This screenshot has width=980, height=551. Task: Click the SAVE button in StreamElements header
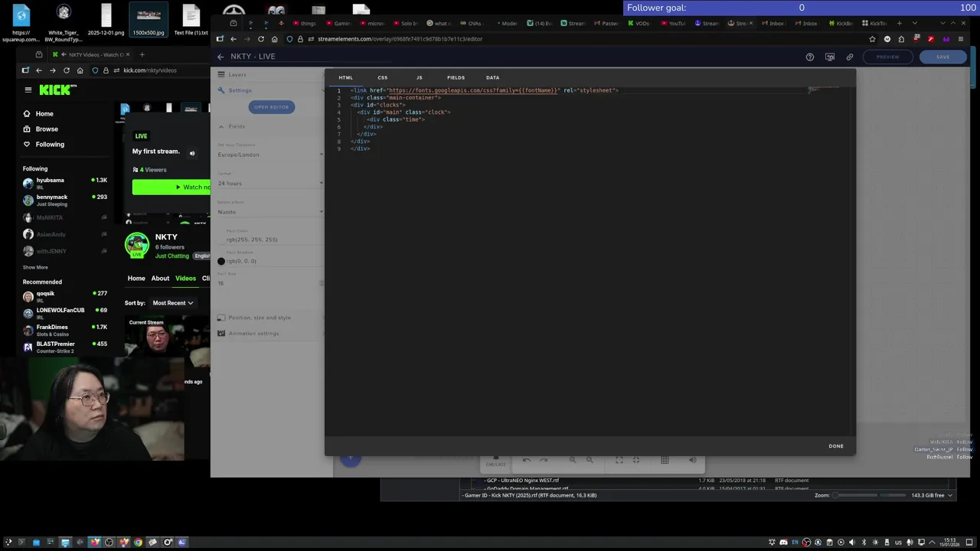[x=942, y=57]
